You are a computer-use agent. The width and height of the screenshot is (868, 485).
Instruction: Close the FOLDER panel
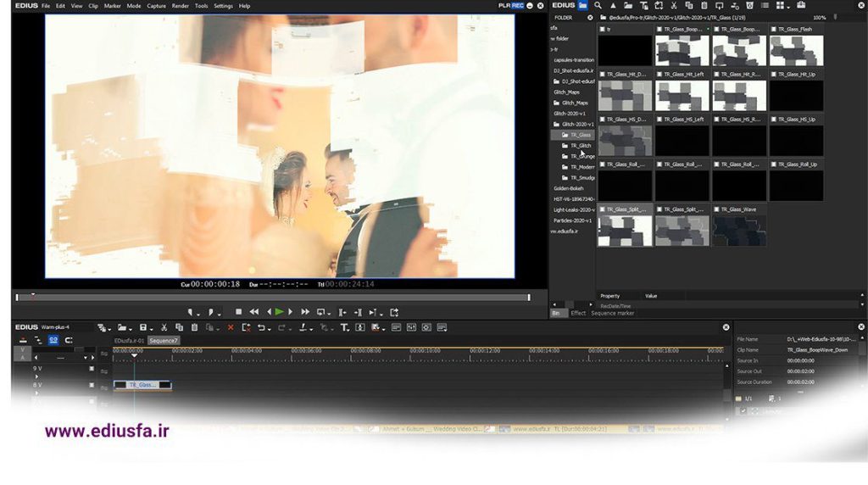click(x=590, y=18)
